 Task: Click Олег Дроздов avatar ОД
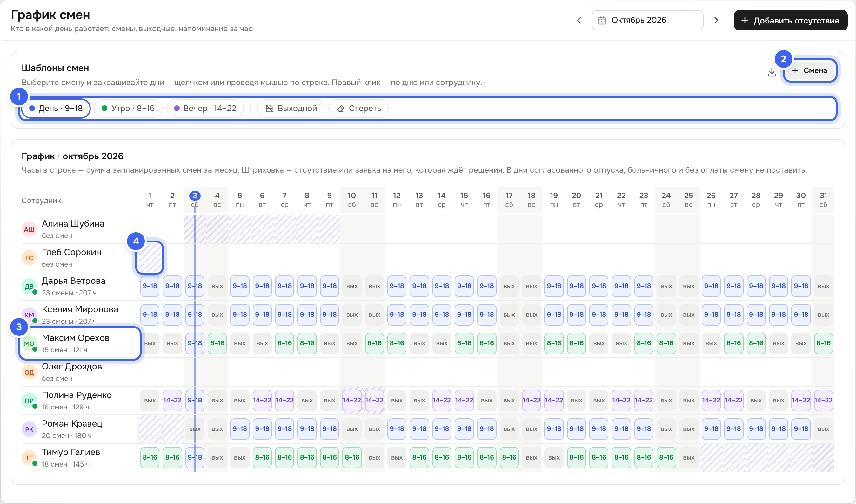29,372
